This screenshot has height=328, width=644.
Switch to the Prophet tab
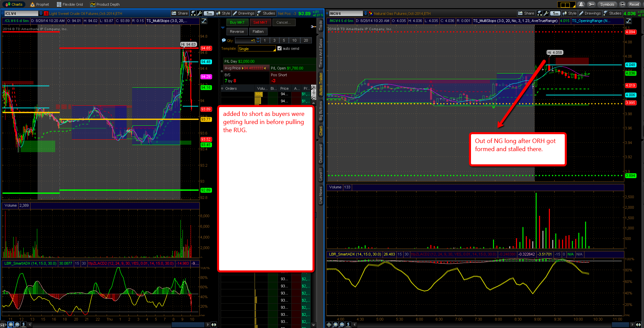pos(40,4)
